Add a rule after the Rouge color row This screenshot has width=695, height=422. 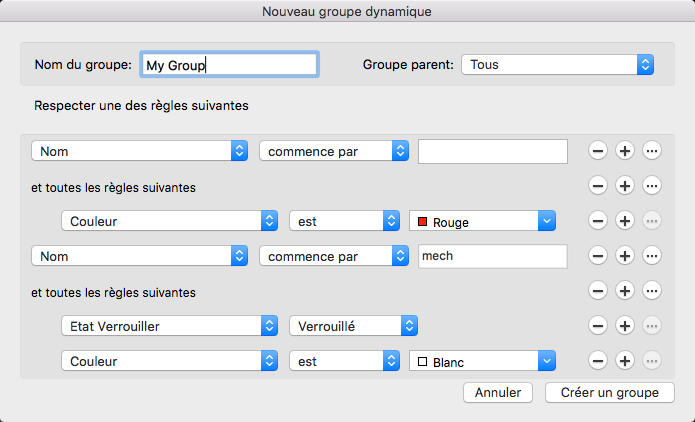(x=625, y=221)
